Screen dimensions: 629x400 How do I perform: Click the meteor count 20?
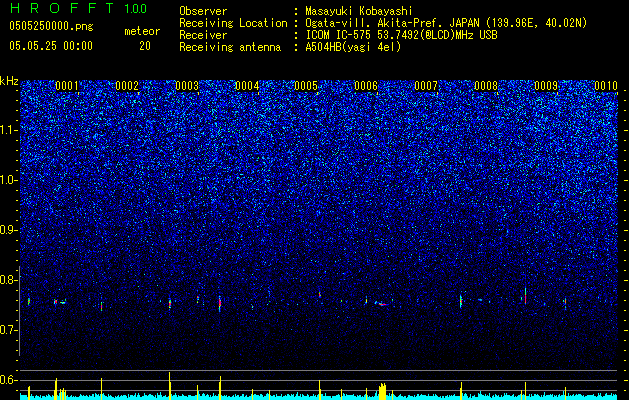pyautogui.click(x=145, y=46)
